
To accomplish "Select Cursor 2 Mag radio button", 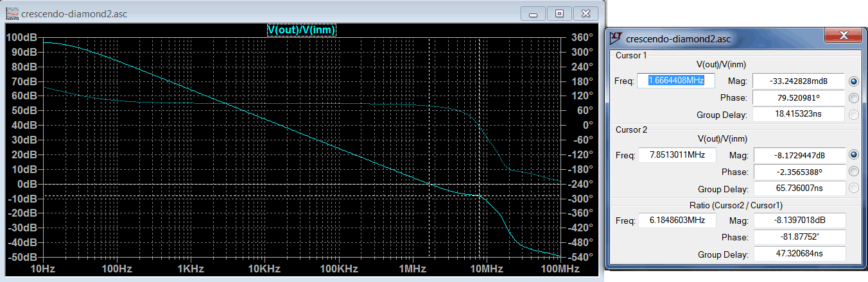I will (854, 154).
